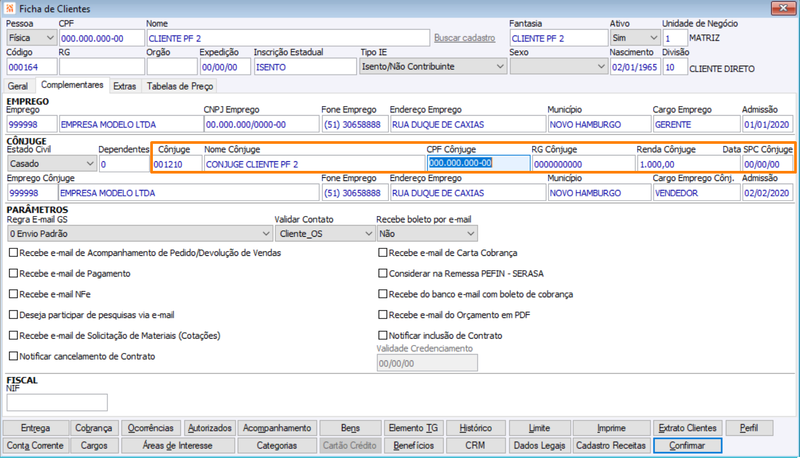Open the Sexo dropdown

pyautogui.click(x=558, y=66)
